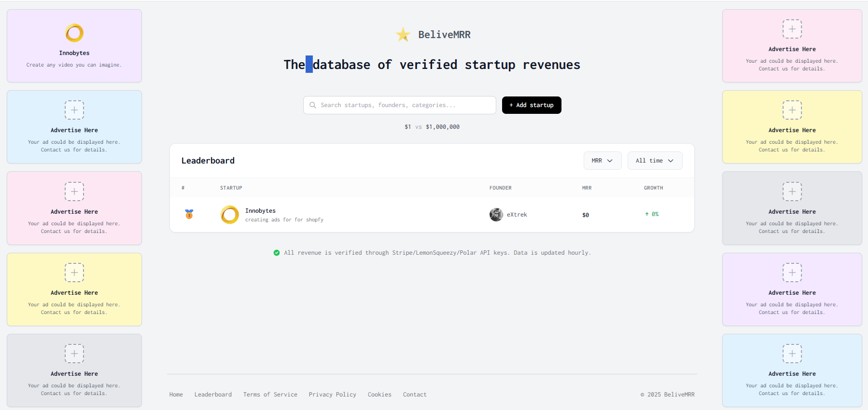Click the BeliveMRR star logo

[403, 34]
